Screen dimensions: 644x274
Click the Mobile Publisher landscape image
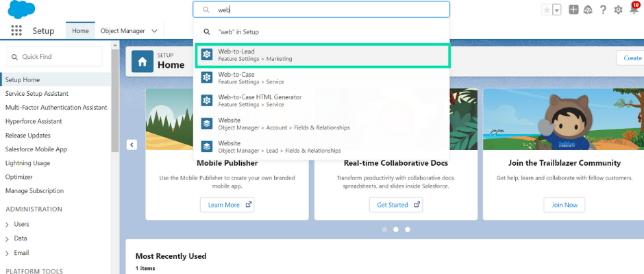[x=169, y=119]
